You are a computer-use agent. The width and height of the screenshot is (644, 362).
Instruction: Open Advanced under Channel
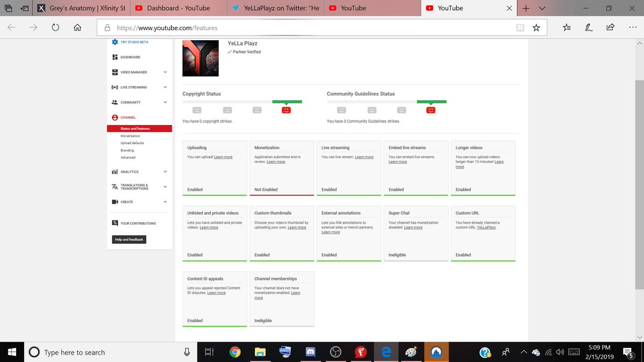coord(128,157)
